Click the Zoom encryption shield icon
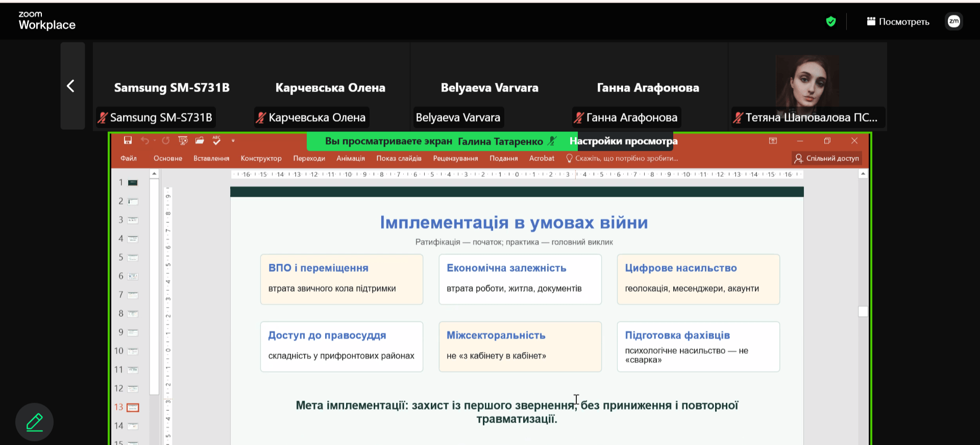980x445 pixels. 831,21
